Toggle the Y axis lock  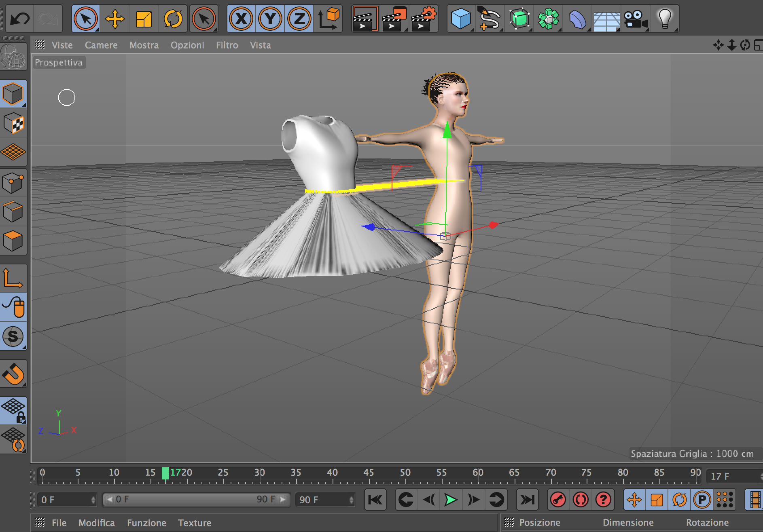[x=270, y=19]
